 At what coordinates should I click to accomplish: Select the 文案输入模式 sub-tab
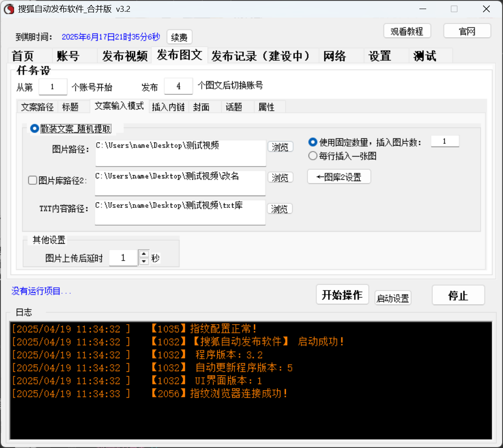tap(119, 106)
